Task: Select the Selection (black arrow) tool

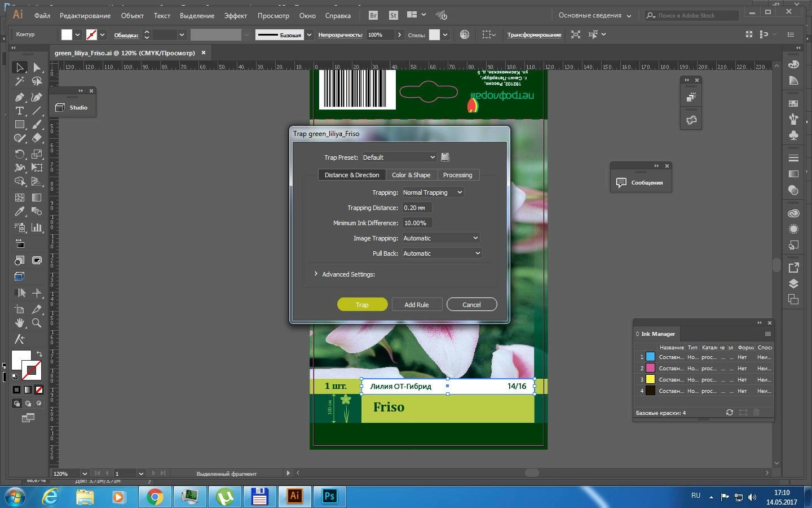Action: [x=19, y=67]
